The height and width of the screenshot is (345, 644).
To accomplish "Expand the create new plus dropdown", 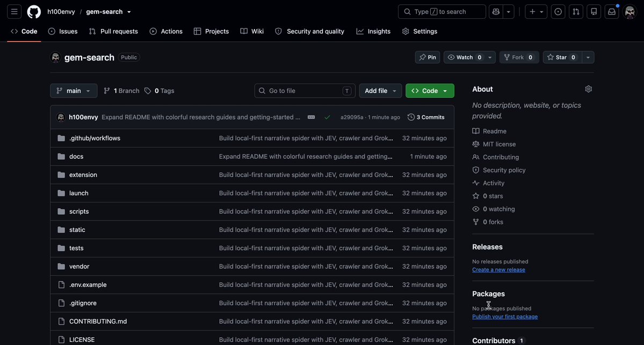I will pos(536,12).
